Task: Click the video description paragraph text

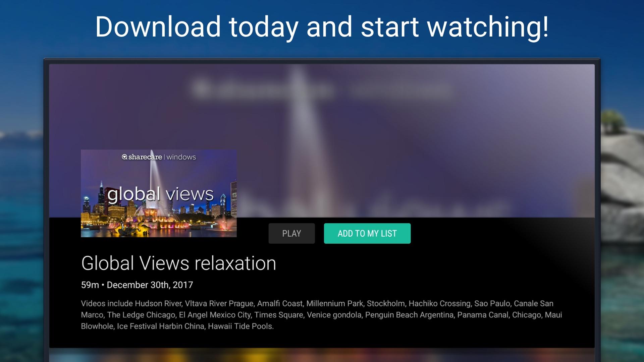Action: point(321,314)
